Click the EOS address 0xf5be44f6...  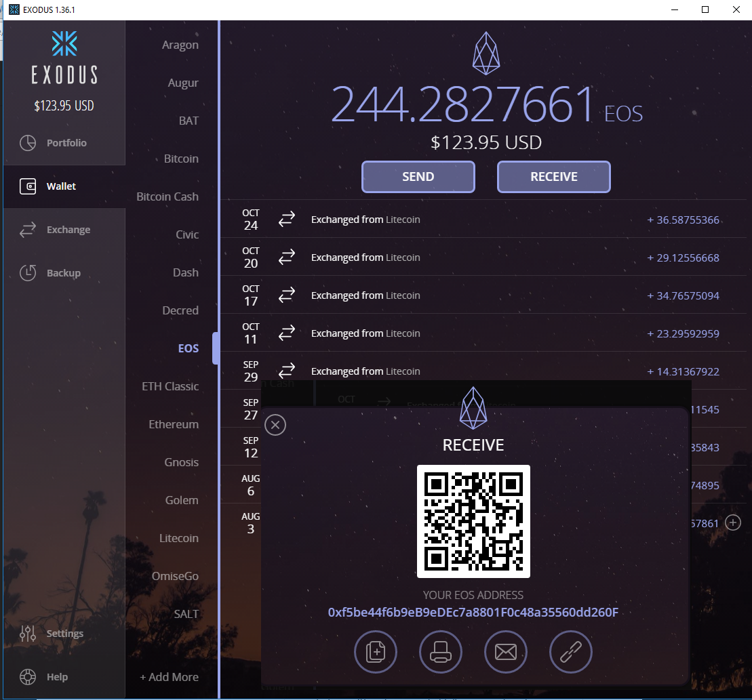coord(473,613)
